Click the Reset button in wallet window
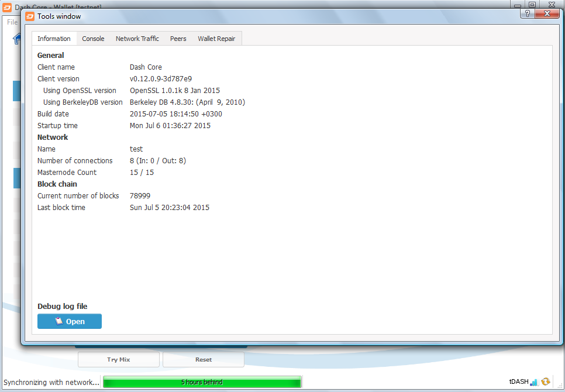This screenshot has width=565, height=392. tap(204, 360)
